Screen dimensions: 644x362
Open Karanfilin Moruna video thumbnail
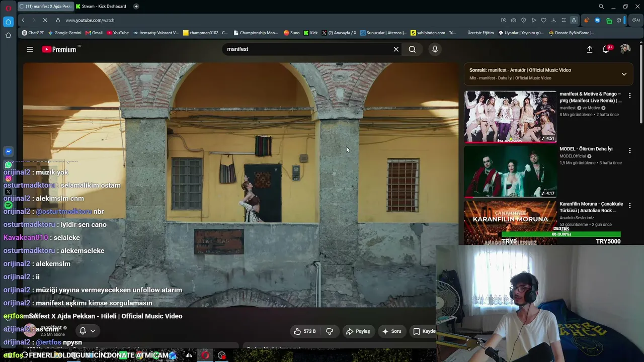coord(510,223)
